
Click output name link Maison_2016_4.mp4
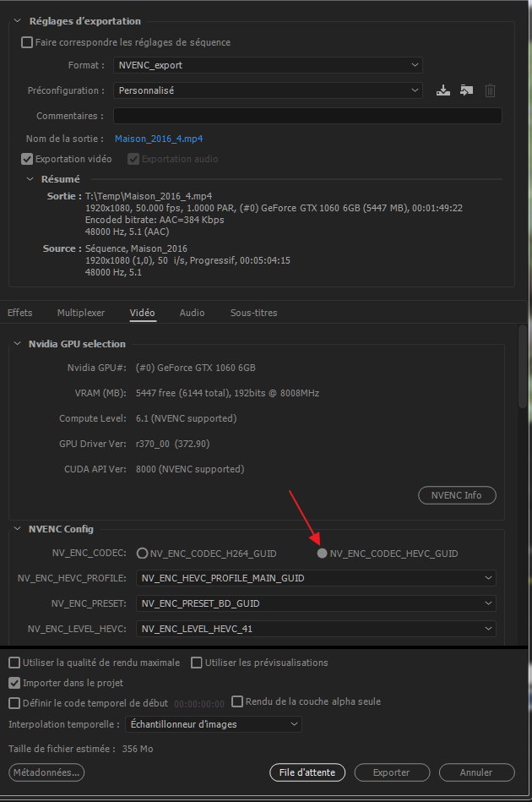coord(159,139)
